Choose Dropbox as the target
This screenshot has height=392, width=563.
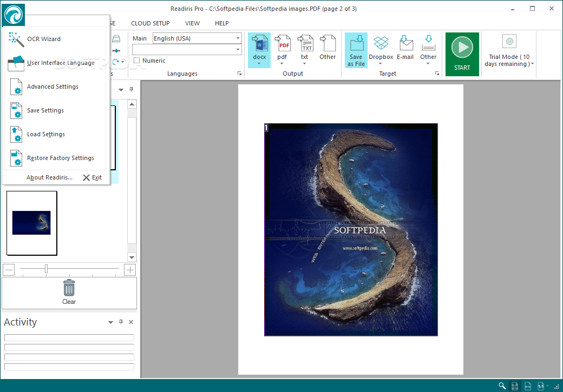[381, 48]
